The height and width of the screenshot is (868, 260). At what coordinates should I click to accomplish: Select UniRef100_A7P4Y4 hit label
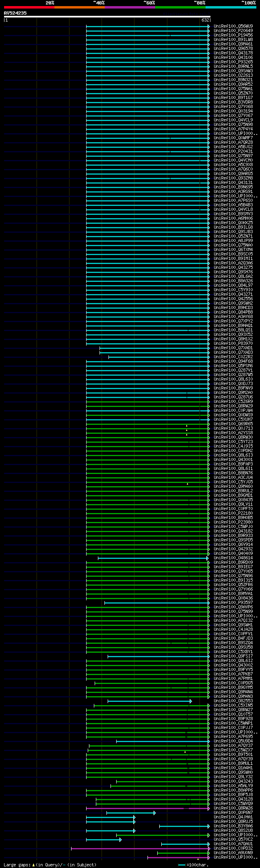[x=233, y=129]
